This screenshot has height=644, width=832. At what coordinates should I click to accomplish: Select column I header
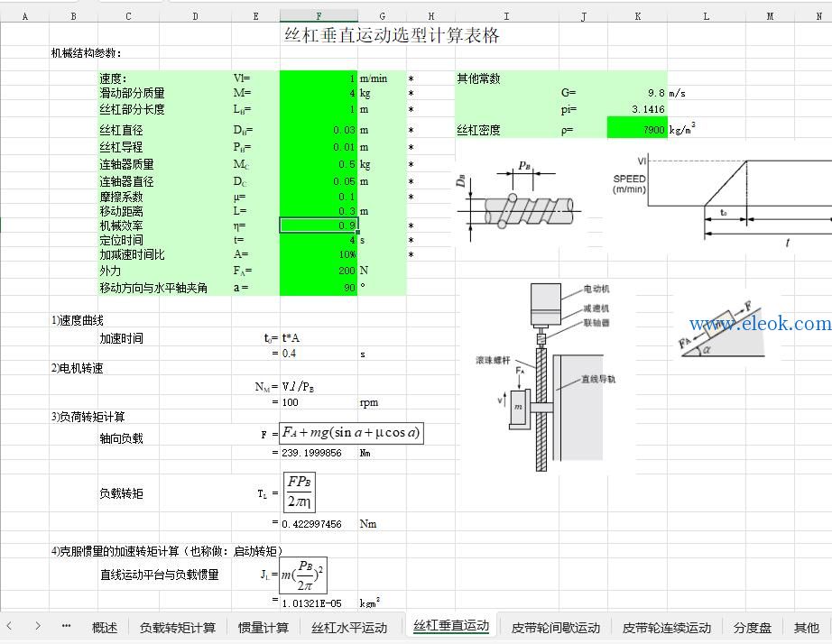(507, 16)
